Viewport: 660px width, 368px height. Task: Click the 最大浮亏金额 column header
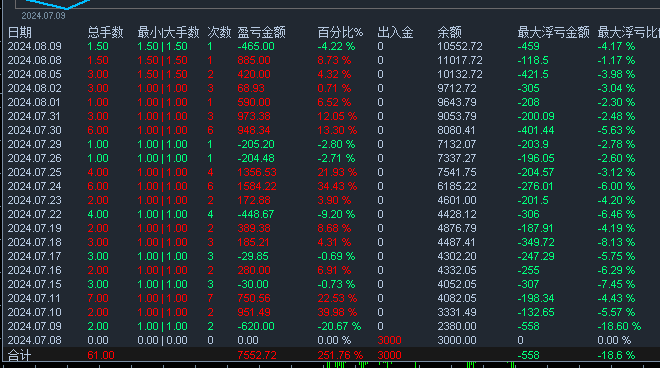(x=554, y=32)
